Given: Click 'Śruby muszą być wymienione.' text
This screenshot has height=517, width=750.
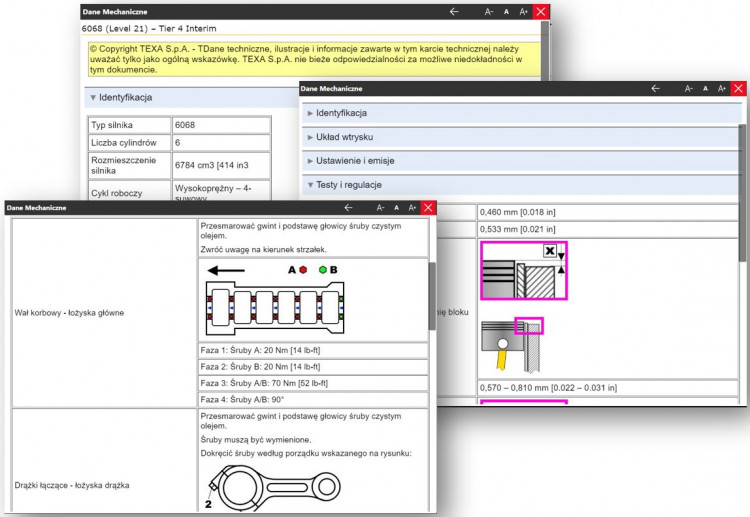Looking at the screenshot, I should click(x=256, y=440).
